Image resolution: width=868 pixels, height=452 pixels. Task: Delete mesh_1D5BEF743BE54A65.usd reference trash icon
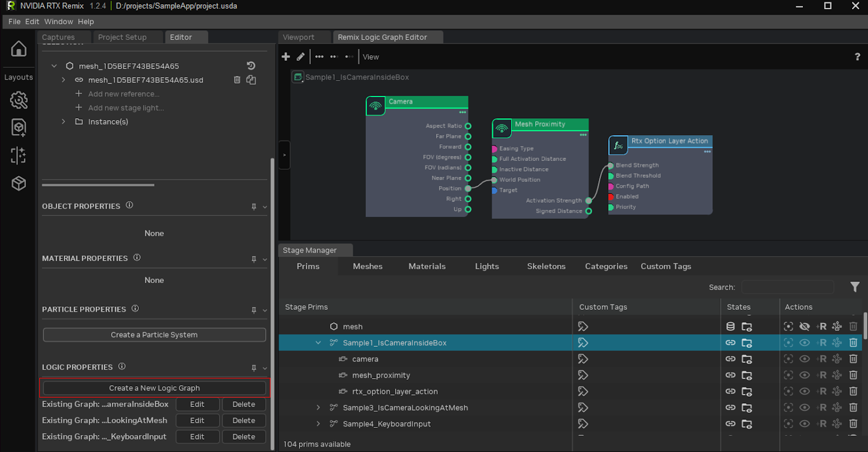click(x=237, y=80)
